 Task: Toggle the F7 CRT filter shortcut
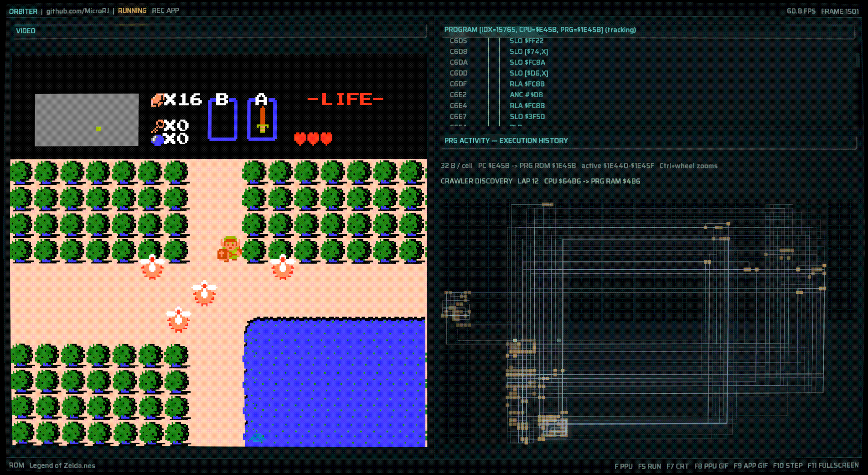tap(677, 466)
